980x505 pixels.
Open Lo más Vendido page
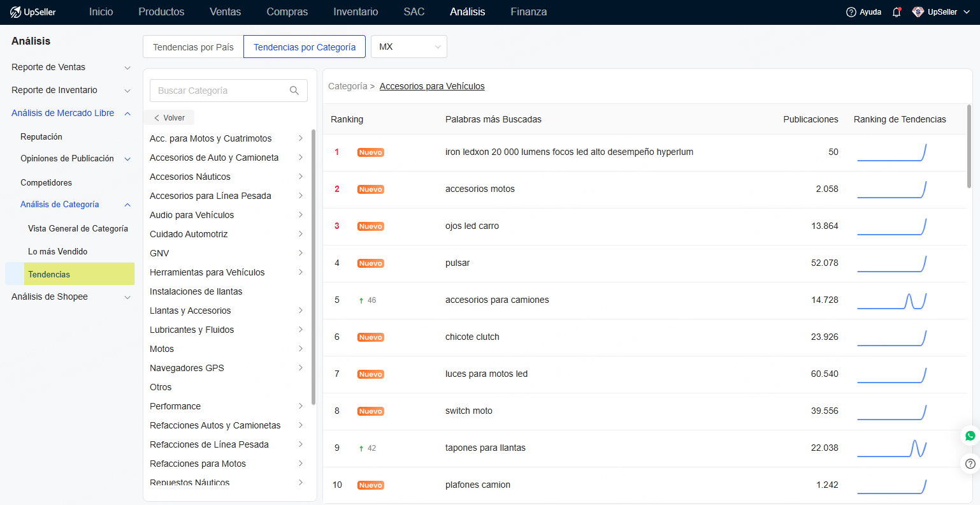(x=57, y=252)
